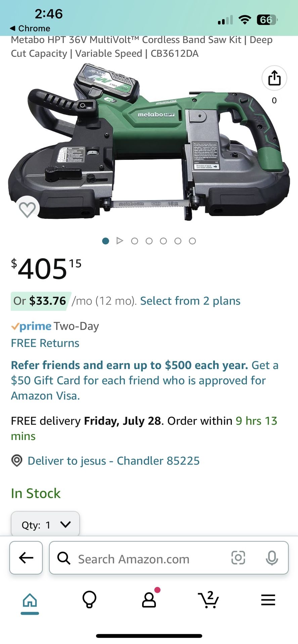Tap the Search Amazon.com field
Screen dimensions: 298x644
coord(144,559)
